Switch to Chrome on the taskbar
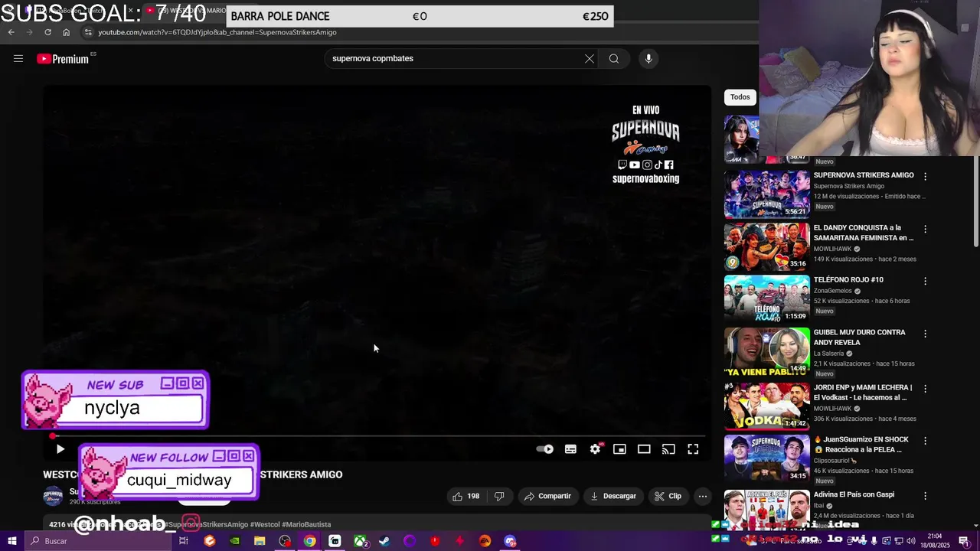Image resolution: width=980 pixels, height=551 pixels. click(x=309, y=541)
